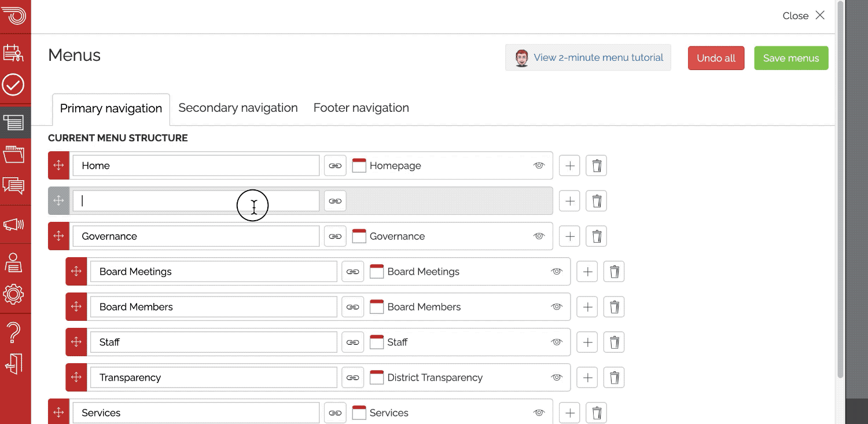Add an item after Board Meetings

(x=587, y=272)
